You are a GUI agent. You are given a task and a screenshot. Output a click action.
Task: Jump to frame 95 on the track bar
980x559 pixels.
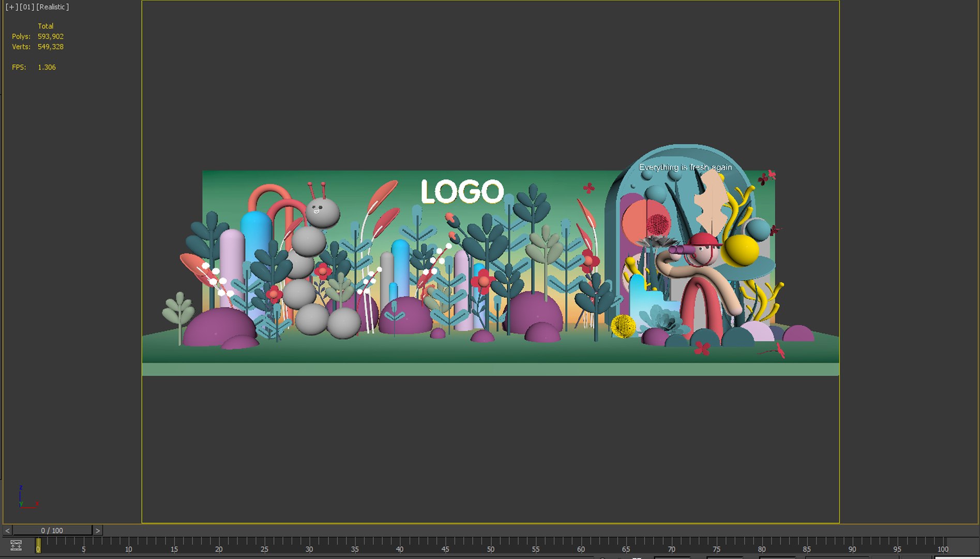tap(898, 549)
